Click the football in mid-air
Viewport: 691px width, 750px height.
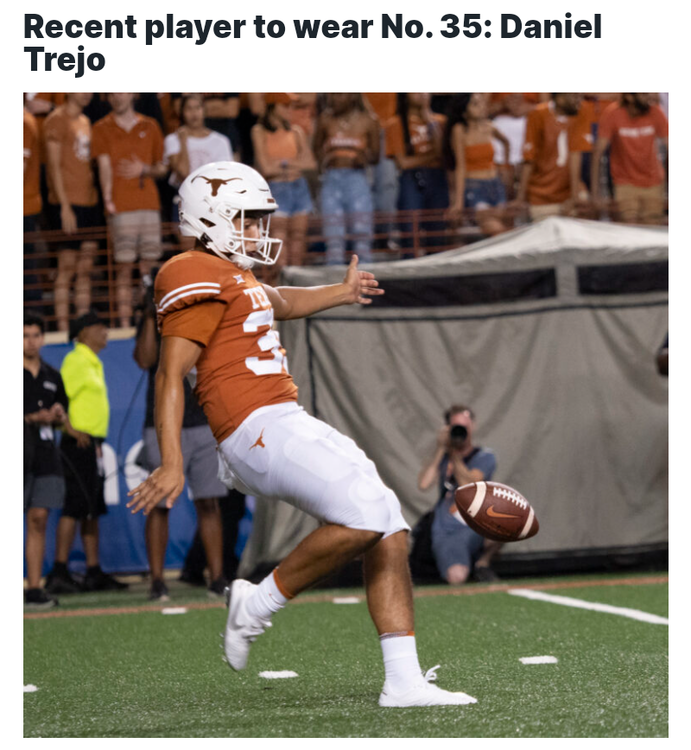[x=496, y=511]
